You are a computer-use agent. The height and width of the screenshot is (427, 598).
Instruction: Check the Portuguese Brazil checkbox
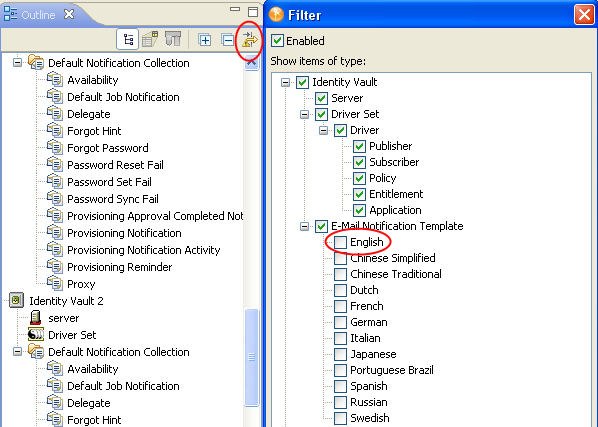tap(341, 370)
